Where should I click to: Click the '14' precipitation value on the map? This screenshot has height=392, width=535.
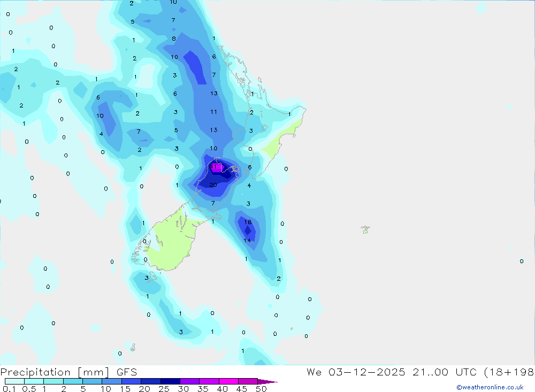tap(247, 241)
